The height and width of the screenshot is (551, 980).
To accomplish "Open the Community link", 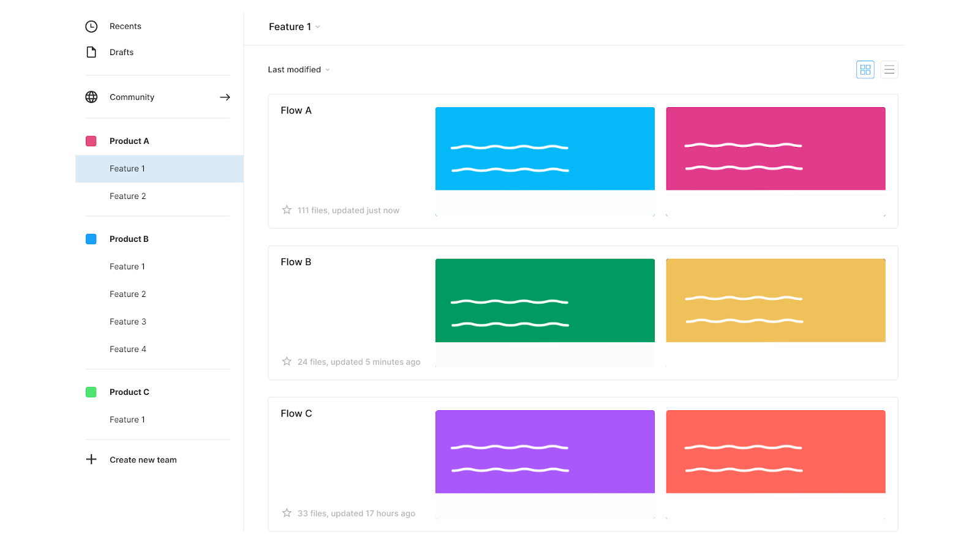I will coord(132,97).
